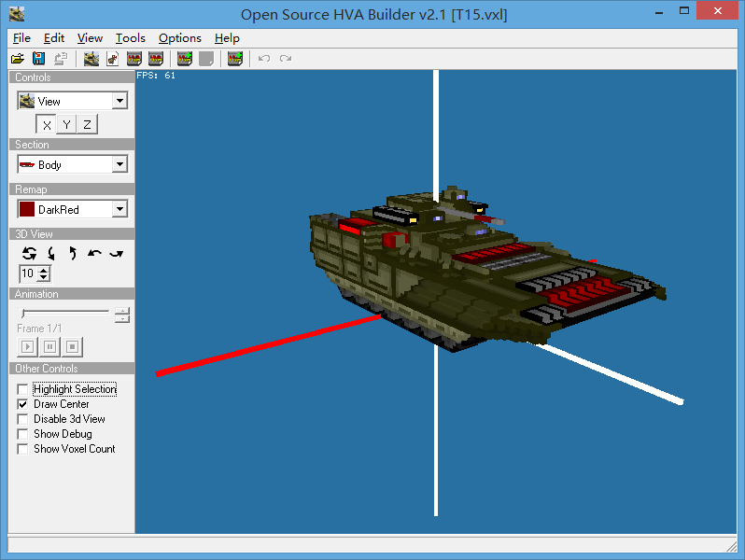The height and width of the screenshot is (560, 745).
Task: Open the DarkRed remap color dropdown
Action: pyautogui.click(x=119, y=209)
